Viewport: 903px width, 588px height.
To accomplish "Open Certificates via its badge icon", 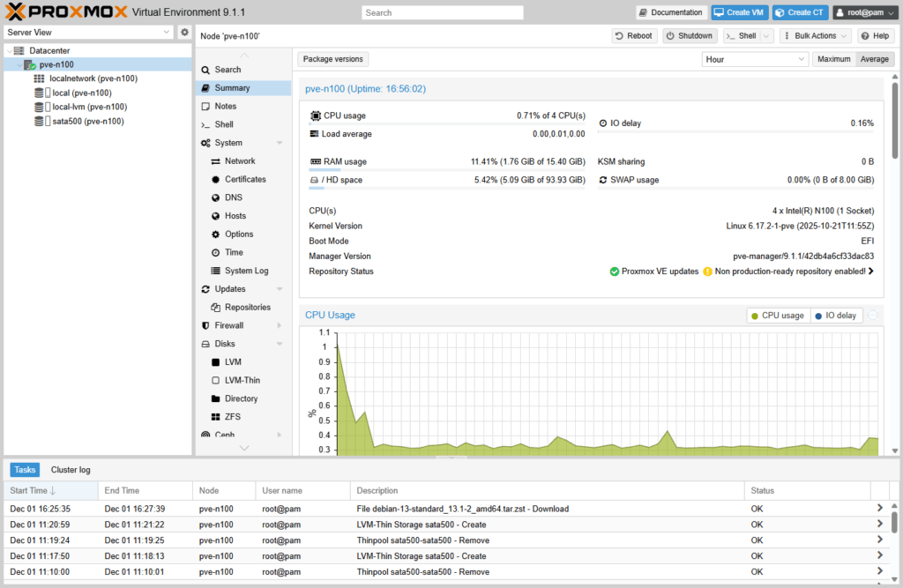I will (216, 180).
